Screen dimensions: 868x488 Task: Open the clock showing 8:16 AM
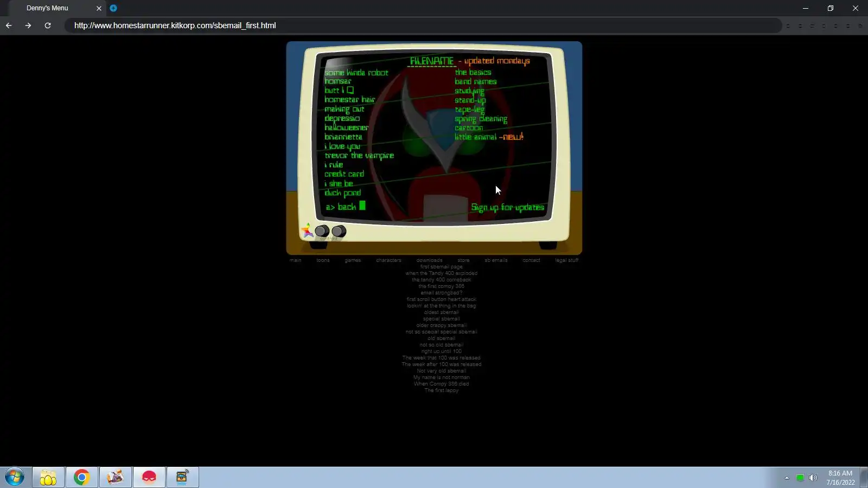click(x=840, y=478)
